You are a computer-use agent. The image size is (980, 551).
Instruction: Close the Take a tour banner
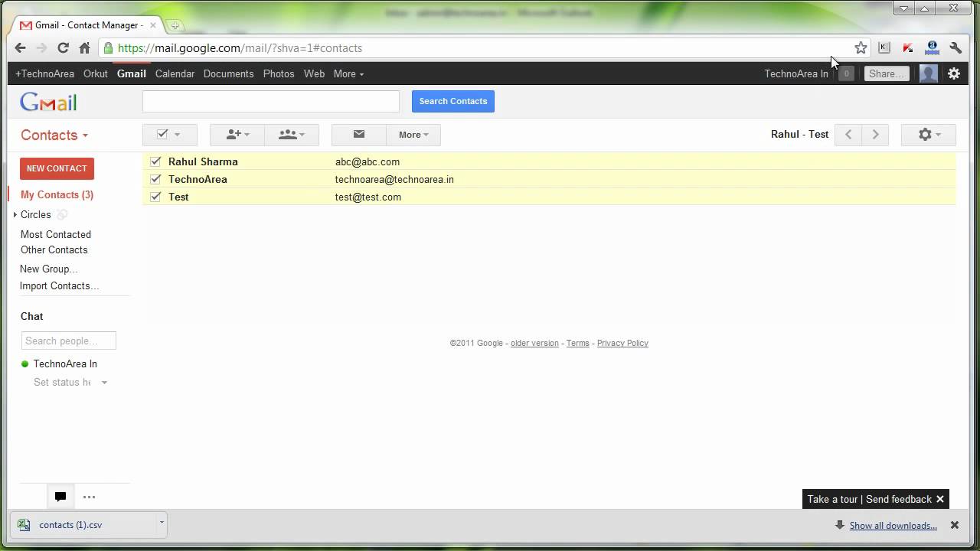pos(940,499)
